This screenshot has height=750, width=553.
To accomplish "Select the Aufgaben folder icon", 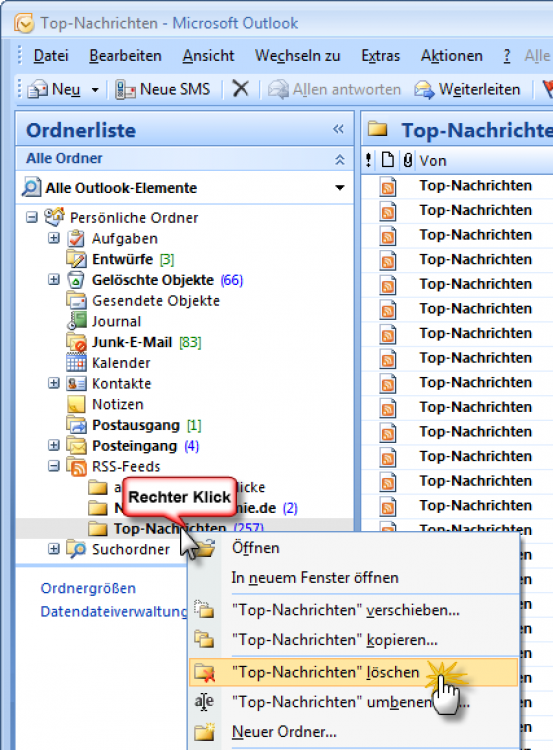I will [x=76, y=238].
